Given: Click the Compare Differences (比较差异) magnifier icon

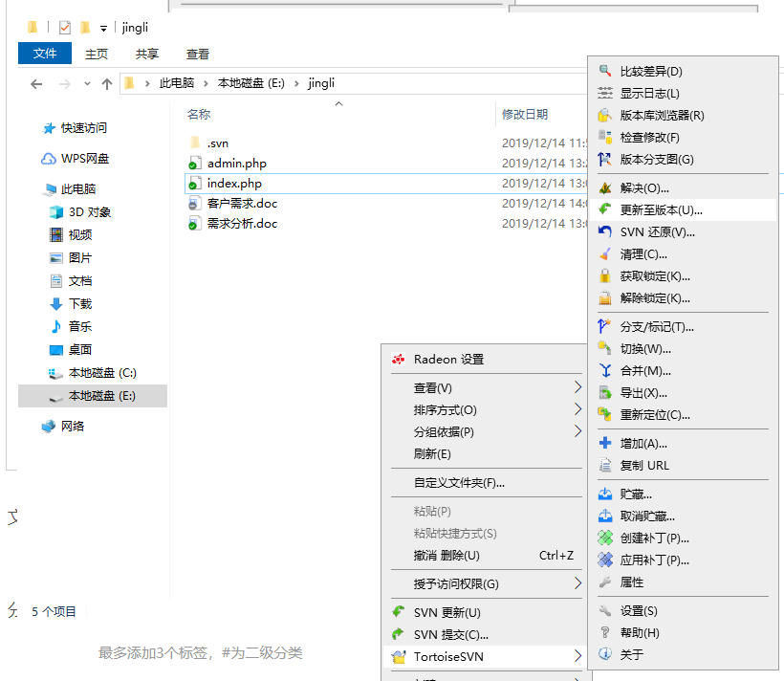Looking at the screenshot, I should pos(605,71).
